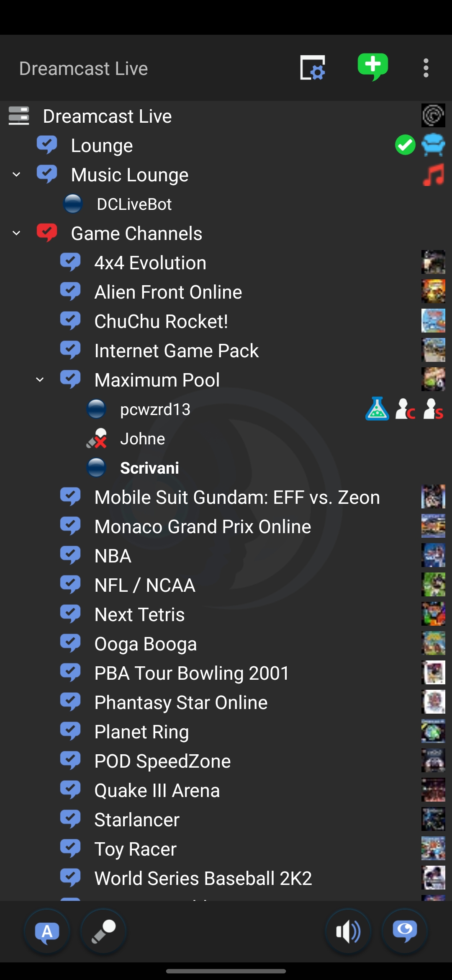The image size is (452, 980).
Task: Open the server connection settings icon
Action: pos(313,68)
